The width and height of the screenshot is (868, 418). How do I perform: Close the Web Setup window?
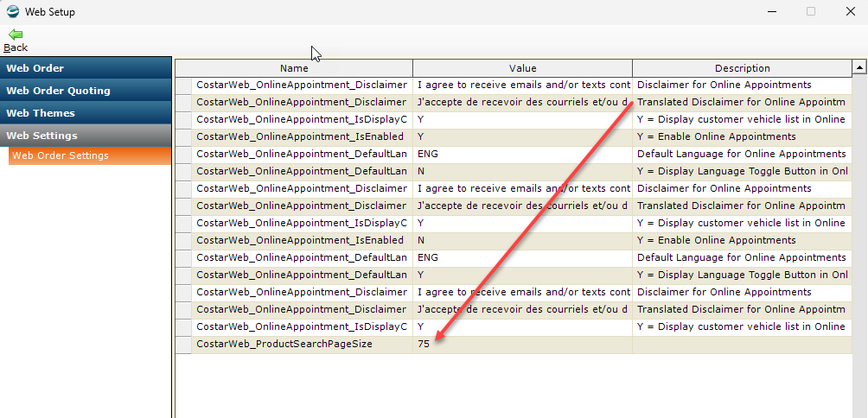(851, 11)
